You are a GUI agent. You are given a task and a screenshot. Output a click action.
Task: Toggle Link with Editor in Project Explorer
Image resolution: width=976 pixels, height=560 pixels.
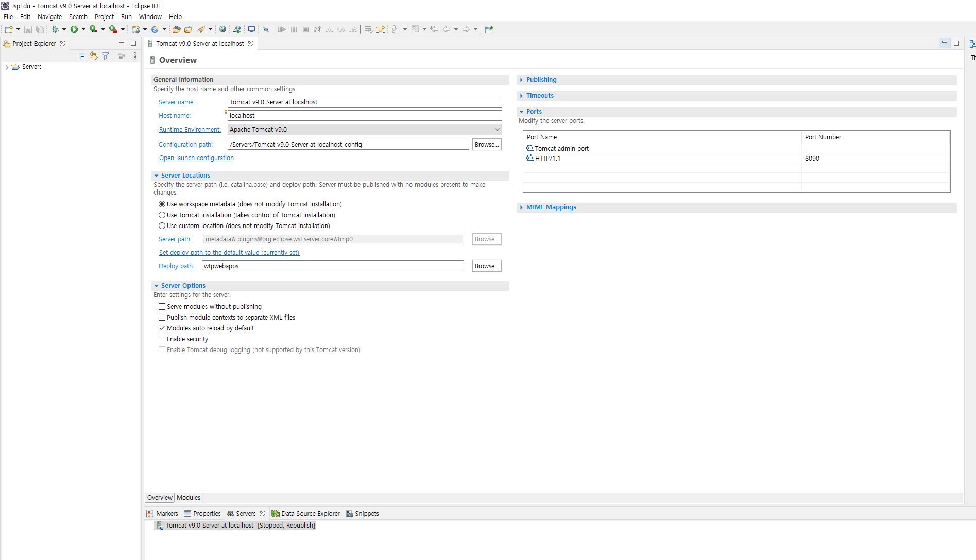pyautogui.click(x=94, y=56)
